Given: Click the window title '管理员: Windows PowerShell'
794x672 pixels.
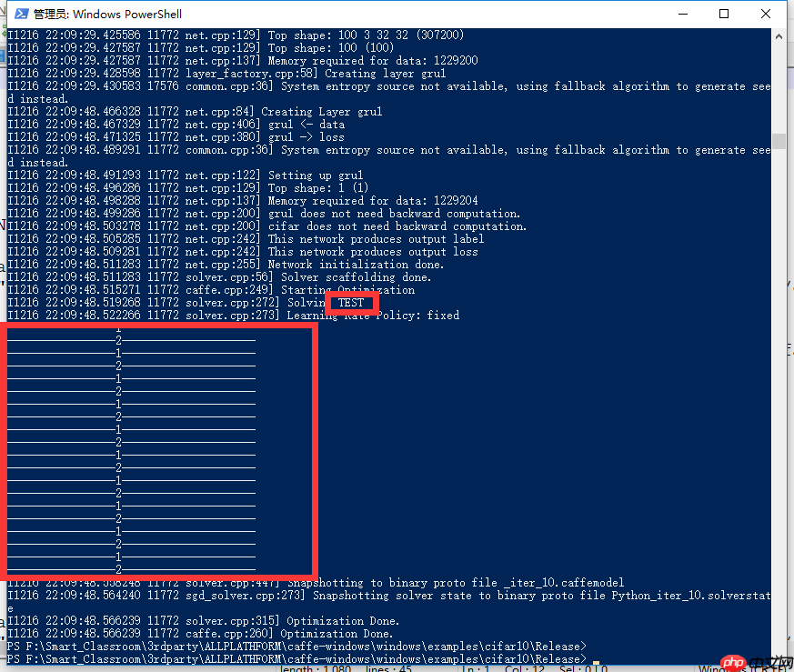Looking at the screenshot, I should click(x=107, y=15).
